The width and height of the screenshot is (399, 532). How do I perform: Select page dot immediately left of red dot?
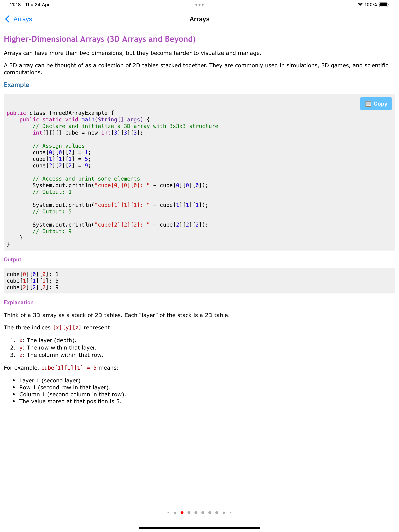tap(175, 512)
